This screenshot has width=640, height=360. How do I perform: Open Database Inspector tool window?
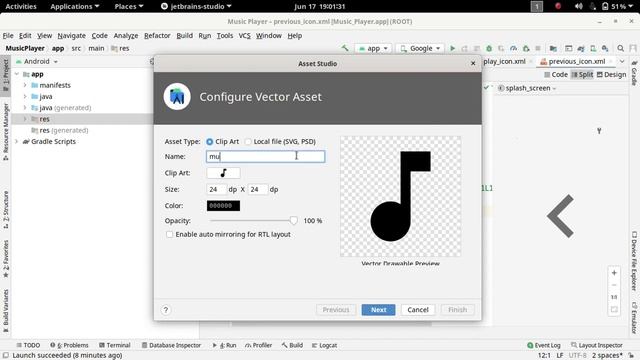(x=171, y=345)
